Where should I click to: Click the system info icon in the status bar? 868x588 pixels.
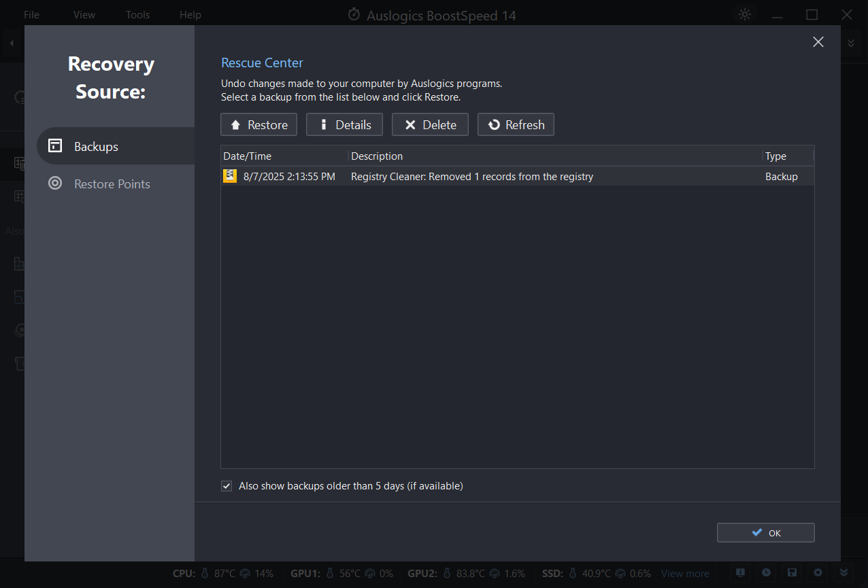740,573
